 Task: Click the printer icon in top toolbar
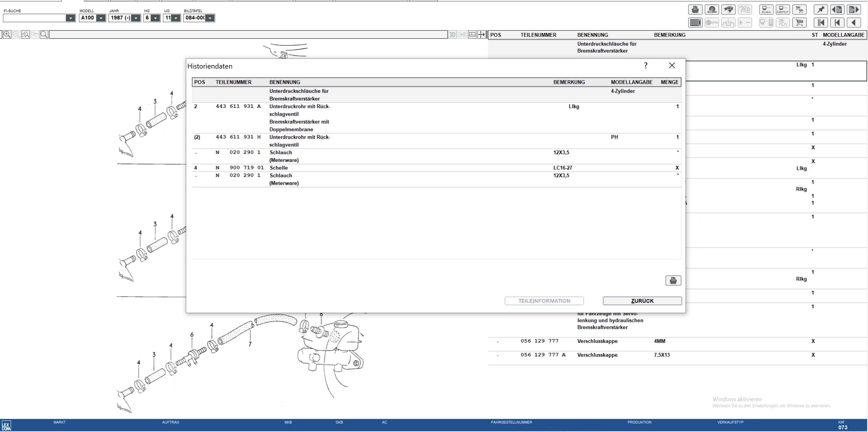click(x=695, y=10)
